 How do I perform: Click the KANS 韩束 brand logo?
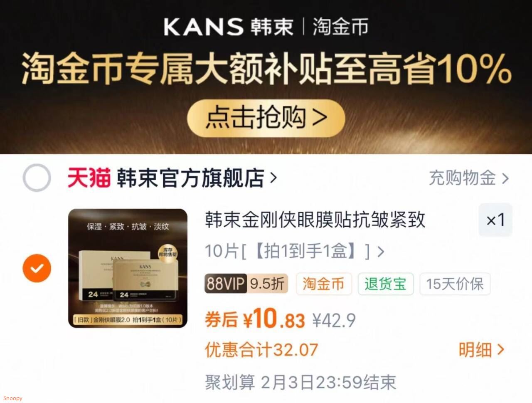click(228, 27)
